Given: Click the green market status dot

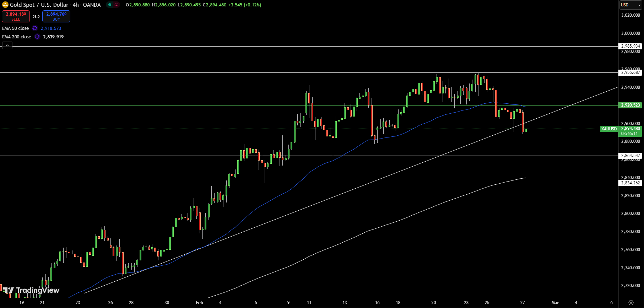Looking at the screenshot, I should tap(110, 5).
